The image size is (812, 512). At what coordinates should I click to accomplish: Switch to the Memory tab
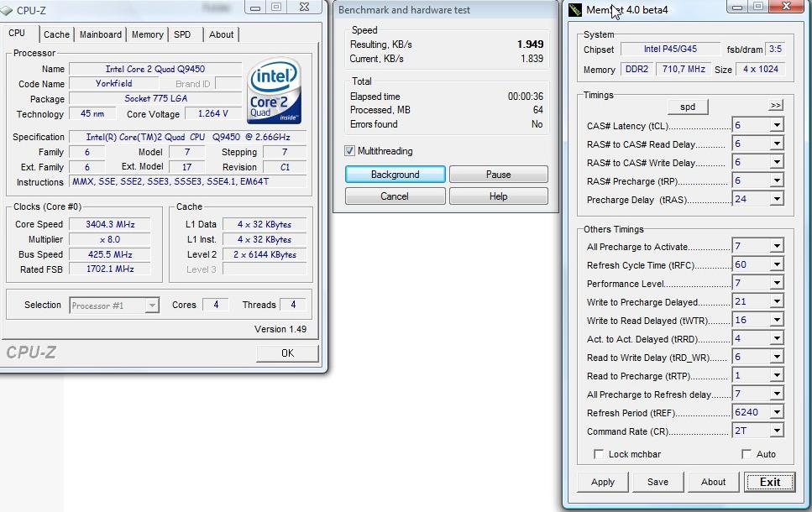[148, 34]
